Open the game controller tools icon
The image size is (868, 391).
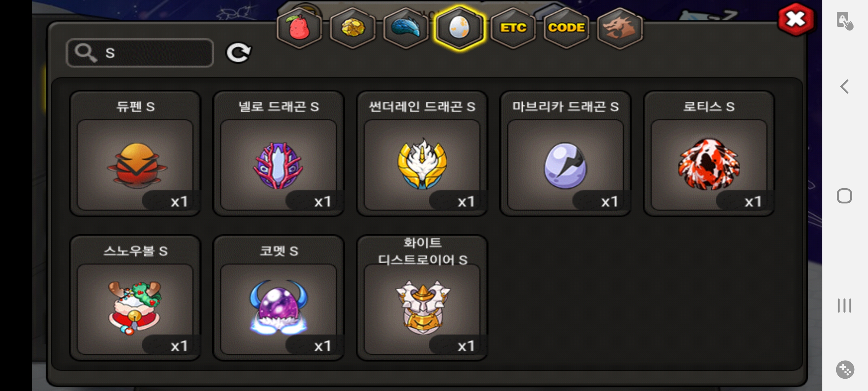tap(845, 370)
